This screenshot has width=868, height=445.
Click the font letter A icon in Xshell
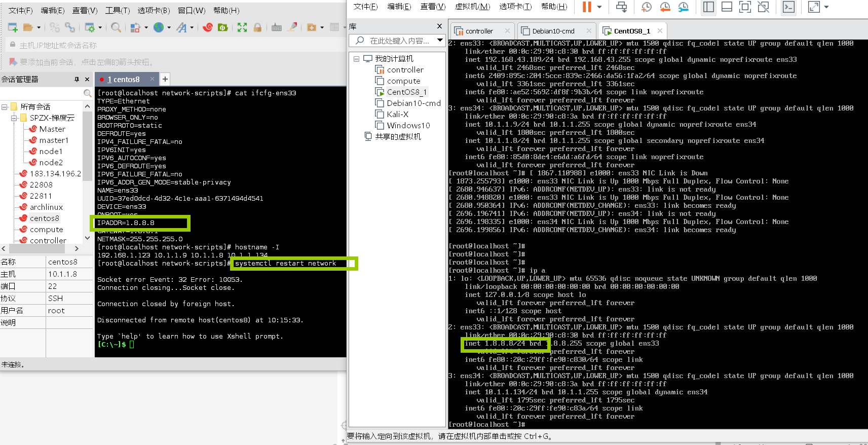point(181,27)
